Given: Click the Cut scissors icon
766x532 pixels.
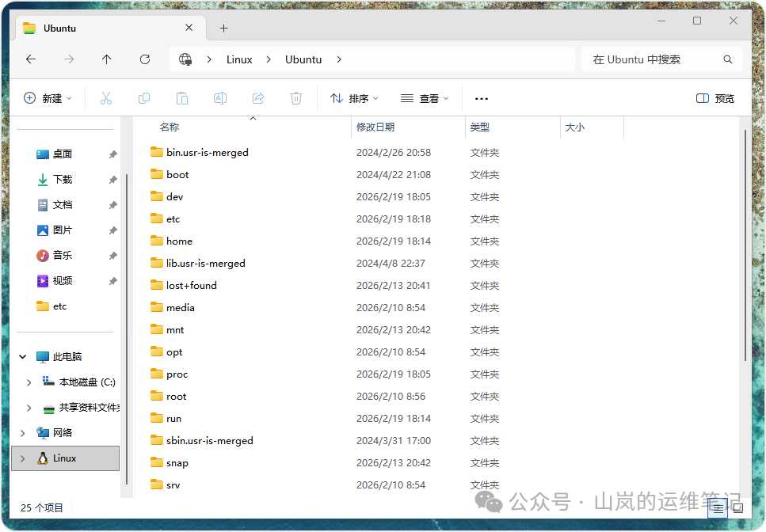Looking at the screenshot, I should click(x=106, y=99).
